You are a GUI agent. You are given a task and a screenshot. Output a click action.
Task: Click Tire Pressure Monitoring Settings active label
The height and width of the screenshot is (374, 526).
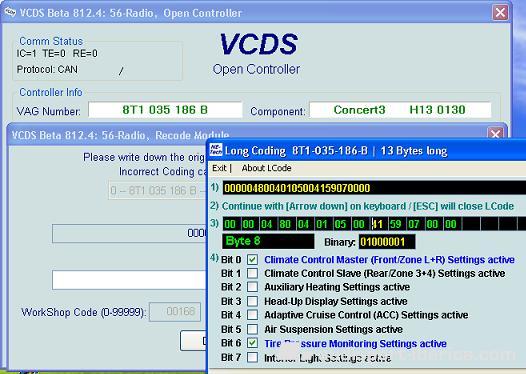[x=355, y=343]
